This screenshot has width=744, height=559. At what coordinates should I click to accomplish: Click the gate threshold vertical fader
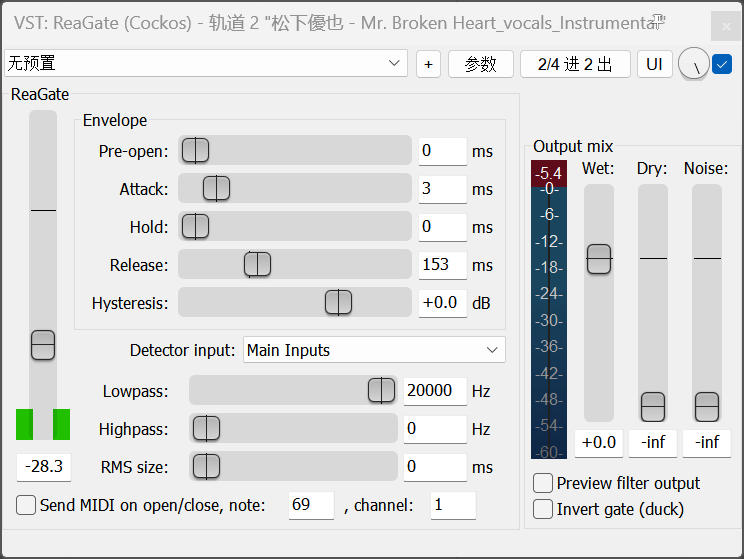coord(42,345)
